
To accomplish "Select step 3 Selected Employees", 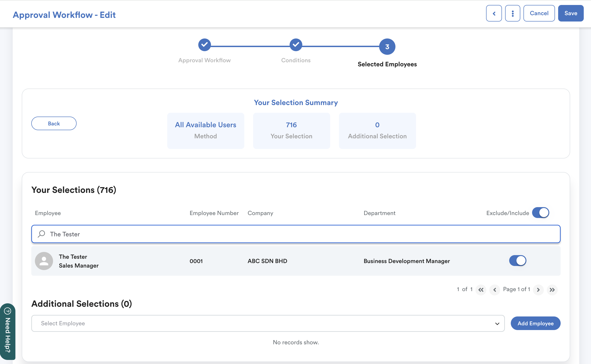I will (x=387, y=47).
